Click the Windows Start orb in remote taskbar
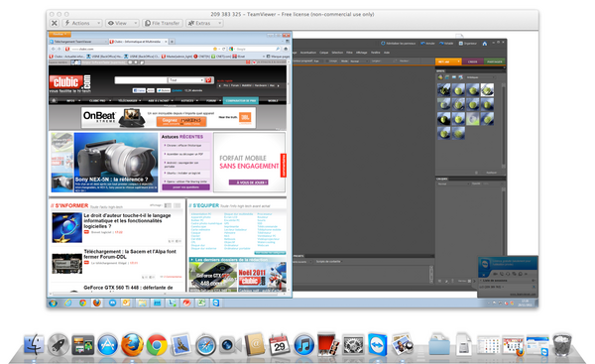This screenshot has width=595, height=364. point(54,303)
